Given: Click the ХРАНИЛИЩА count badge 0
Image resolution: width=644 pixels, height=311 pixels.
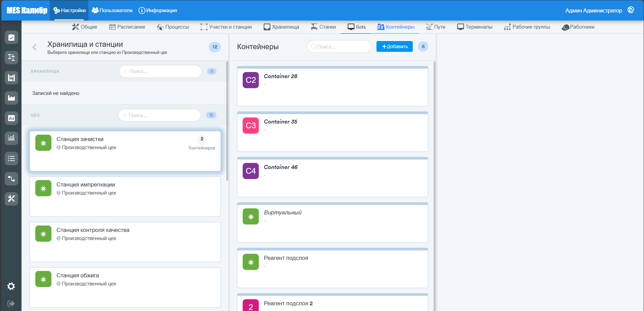Looking at the screenshot, I should tap(212, 71).
